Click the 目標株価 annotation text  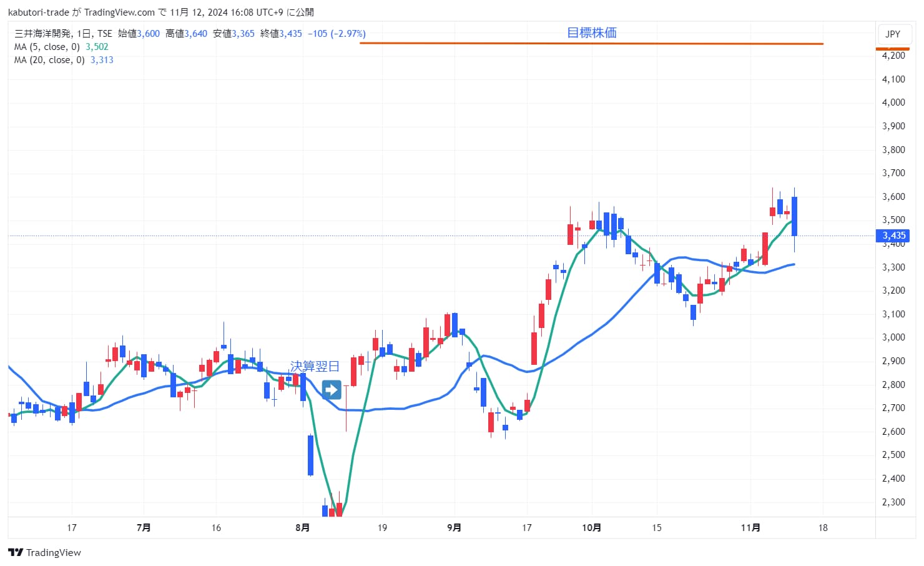(591, 33)
